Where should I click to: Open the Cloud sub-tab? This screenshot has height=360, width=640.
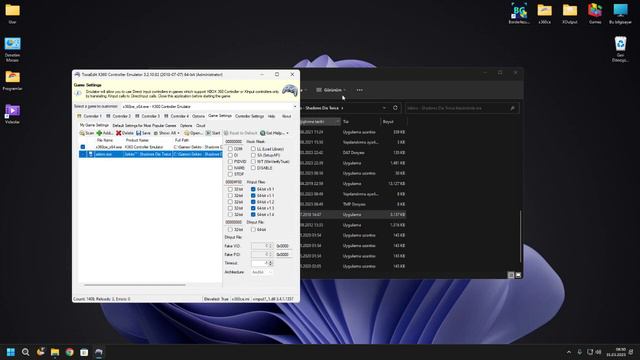pyautogui.click(x=201, y=126)
